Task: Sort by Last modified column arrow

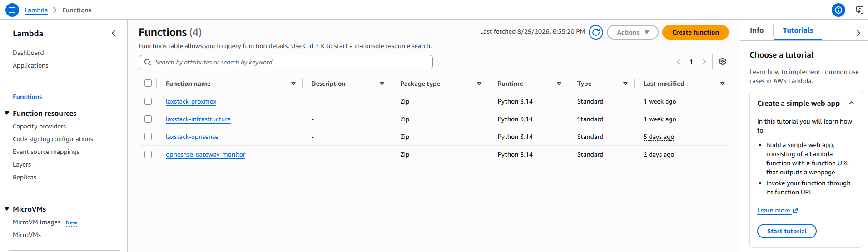Action: [723, 84]
